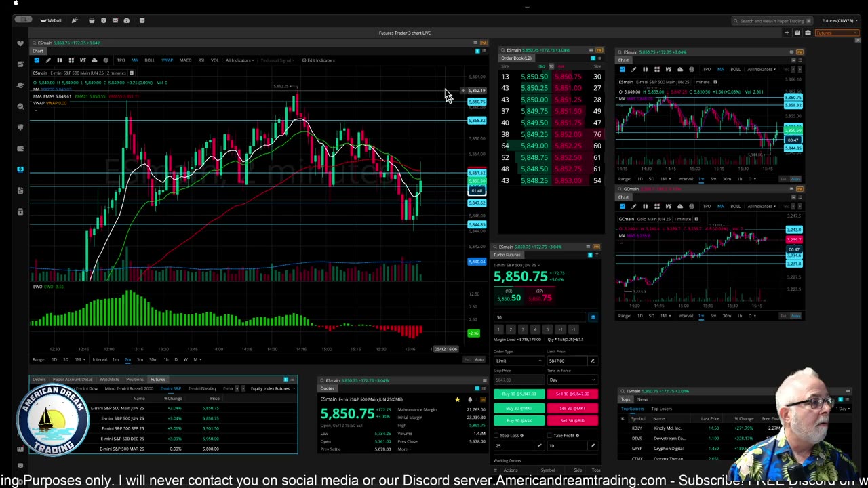Click the pencil icon beside Take-Profit value

coord(592,445)
